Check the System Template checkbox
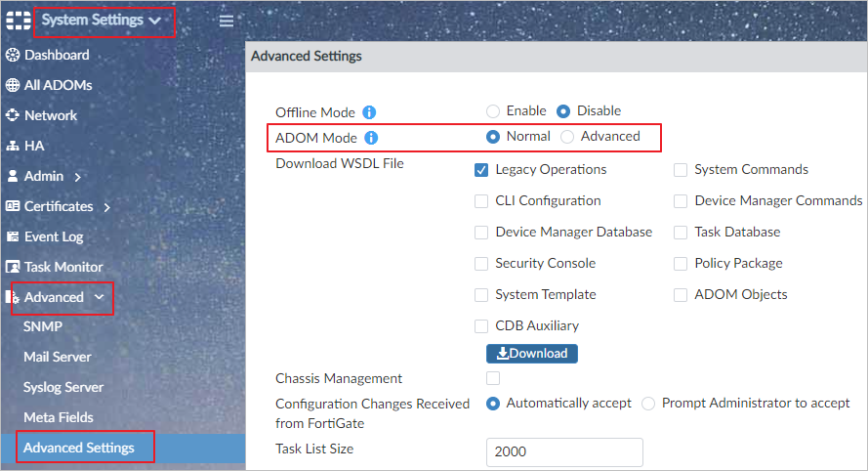Screen dimensions: 868x471 tap(481, 295)
